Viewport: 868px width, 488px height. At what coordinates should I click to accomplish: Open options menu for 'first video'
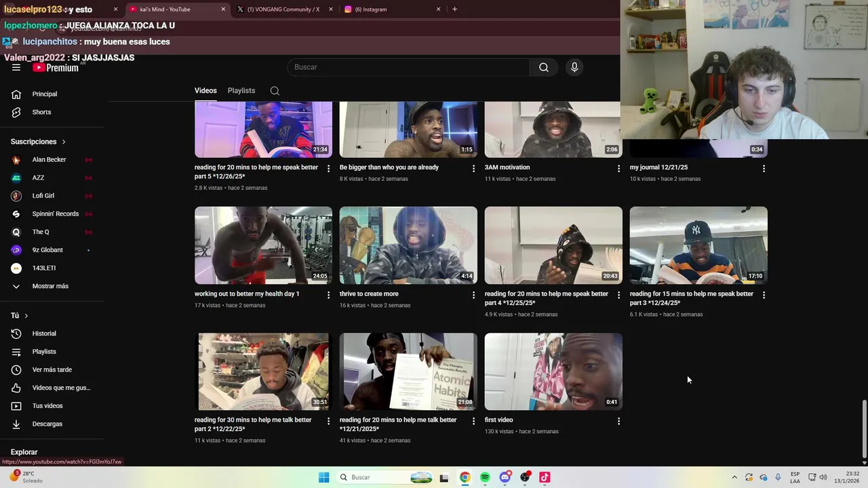click(x=618, y=421)
